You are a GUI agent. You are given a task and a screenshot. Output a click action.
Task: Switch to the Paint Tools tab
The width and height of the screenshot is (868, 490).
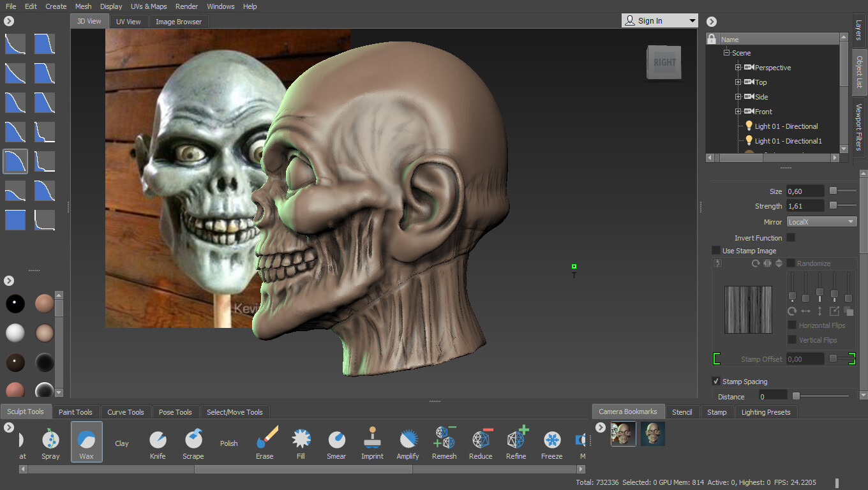75,412
